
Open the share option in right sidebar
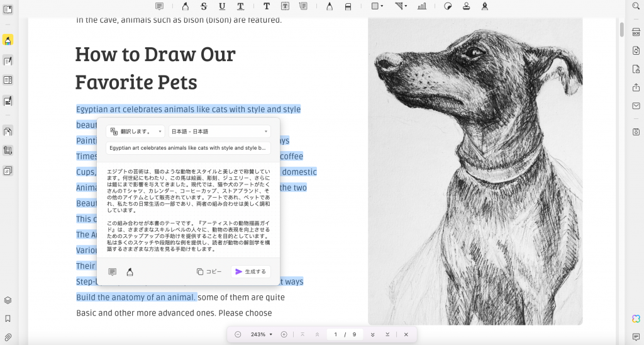(636, 88)
